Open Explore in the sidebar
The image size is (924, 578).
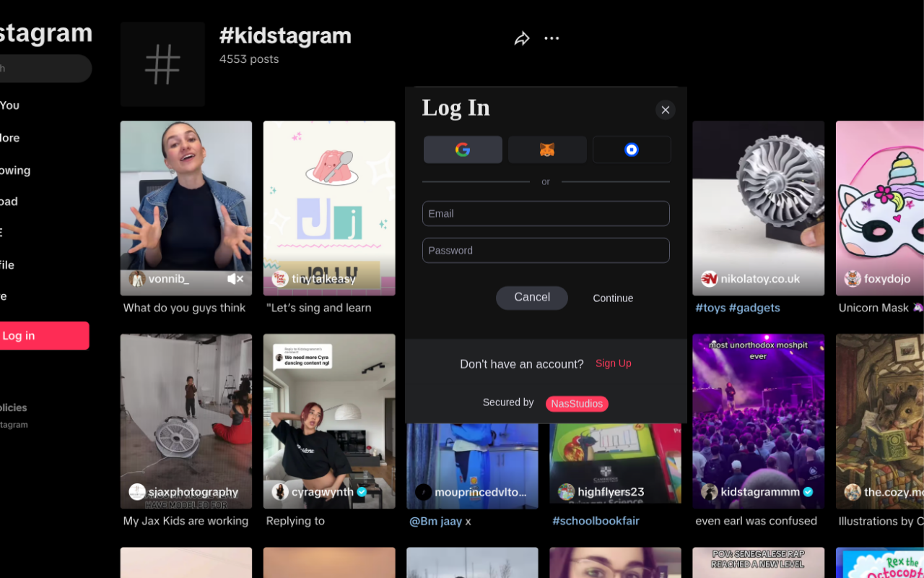coord(10,138)
